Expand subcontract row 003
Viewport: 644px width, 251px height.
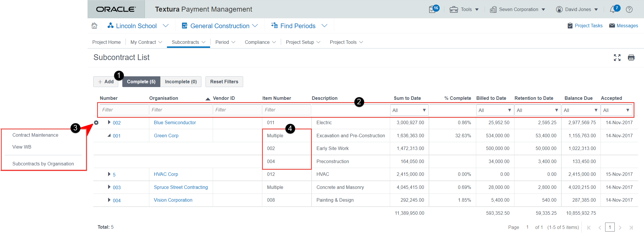(x=109, y=187)
